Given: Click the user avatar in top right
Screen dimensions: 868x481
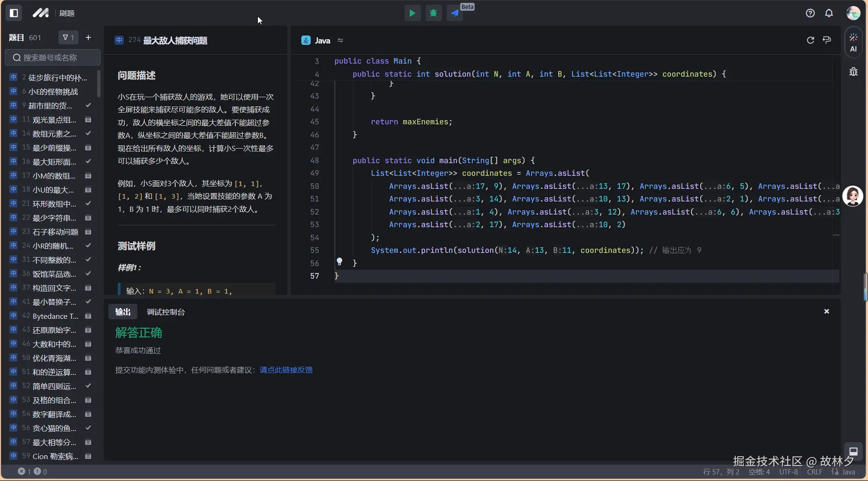Looking at the screenshot, I should click(x=853, y=13).
